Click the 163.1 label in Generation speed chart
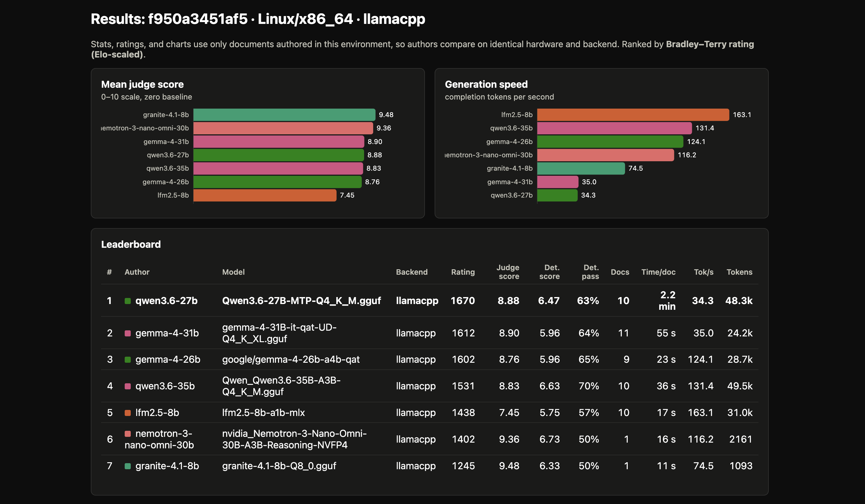 (742, 115)
